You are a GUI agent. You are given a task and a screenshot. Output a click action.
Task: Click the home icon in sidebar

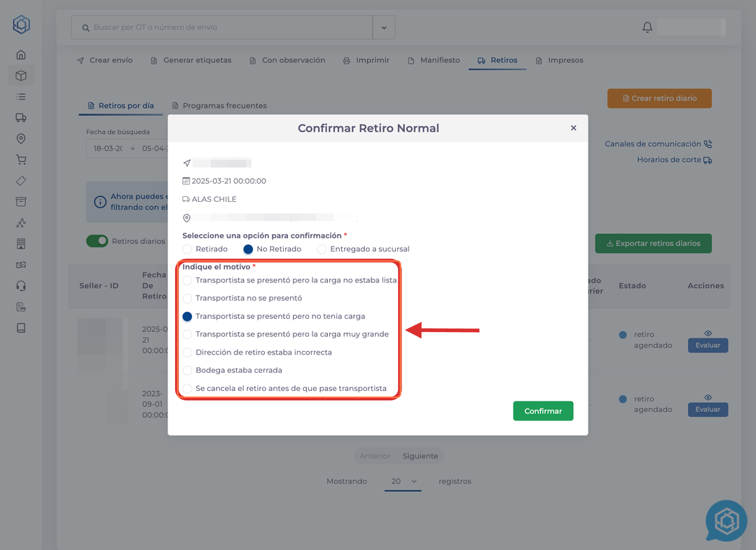(21, 55)
